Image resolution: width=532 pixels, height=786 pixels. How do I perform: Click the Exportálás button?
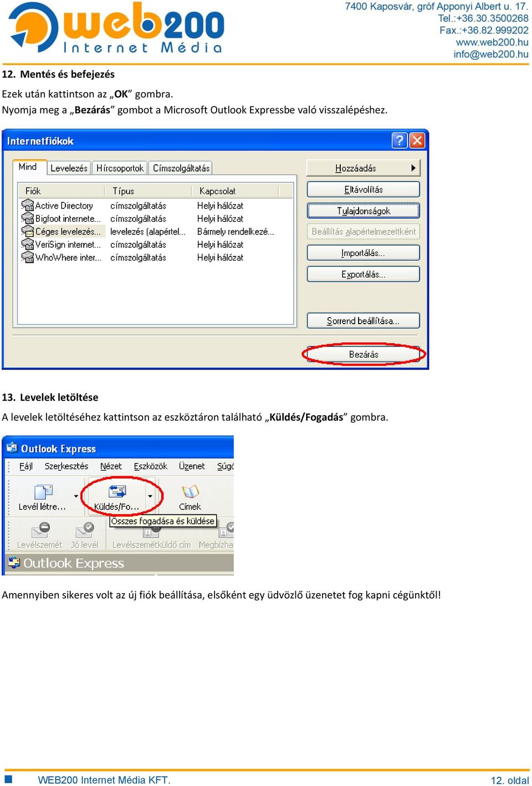pyautogui.click(x=364, y=274)
